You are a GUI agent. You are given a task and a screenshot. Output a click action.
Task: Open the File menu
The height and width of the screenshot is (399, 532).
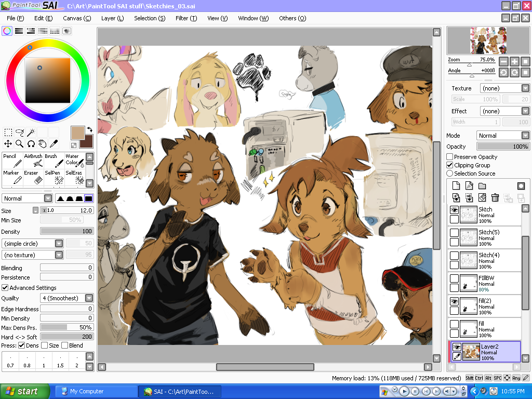coord(15,18)
